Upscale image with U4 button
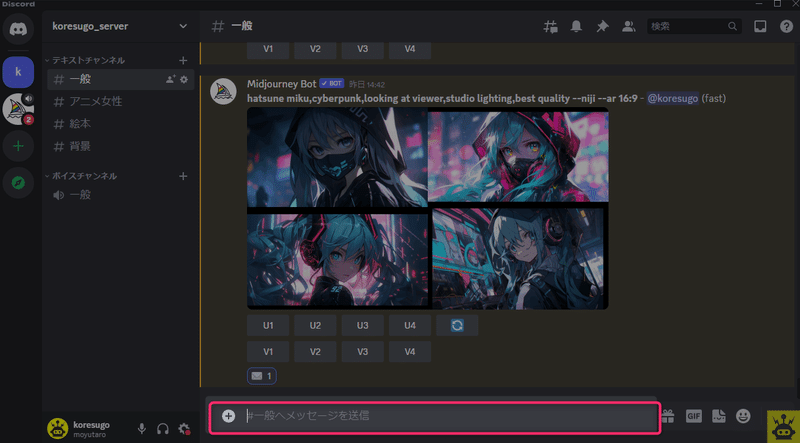 pos(410,325)
